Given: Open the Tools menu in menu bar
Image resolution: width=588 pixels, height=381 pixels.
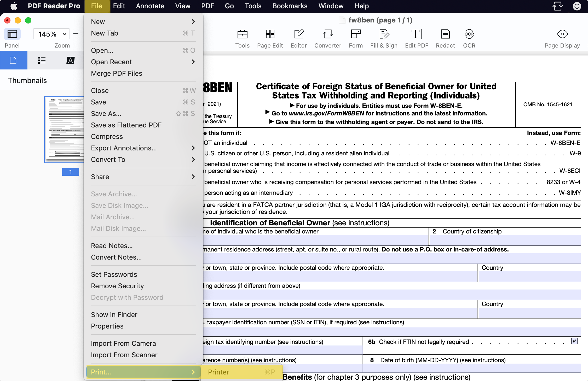Looking at the screenshot, I should click(253, 6).
